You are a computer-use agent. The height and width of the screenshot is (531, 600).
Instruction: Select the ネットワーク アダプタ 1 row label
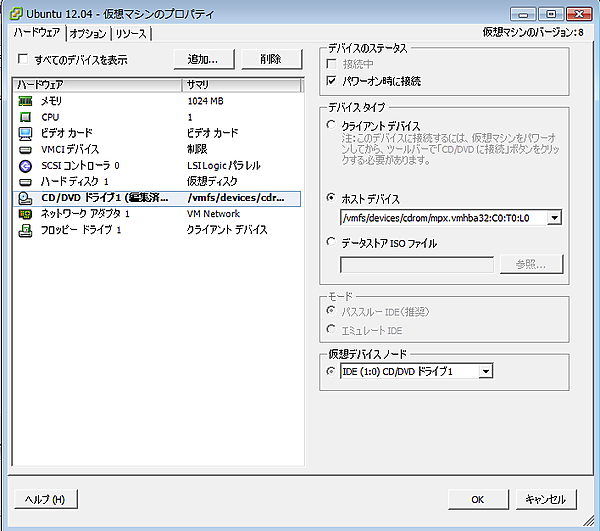pos(85,214)
